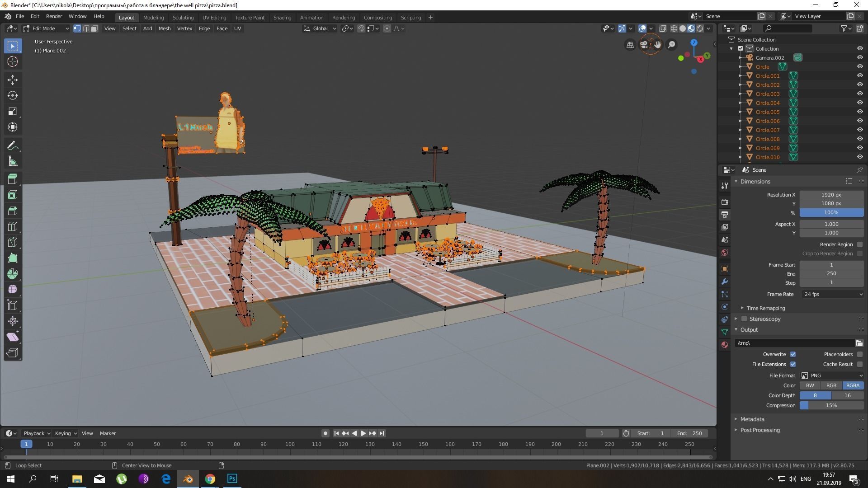Select BW color mode
The image size is (868, 488).
810,385
